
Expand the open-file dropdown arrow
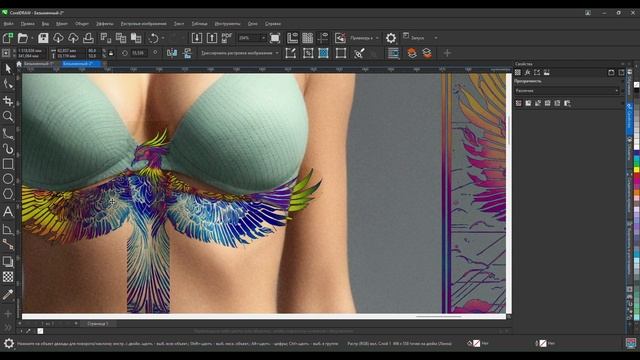32,38
